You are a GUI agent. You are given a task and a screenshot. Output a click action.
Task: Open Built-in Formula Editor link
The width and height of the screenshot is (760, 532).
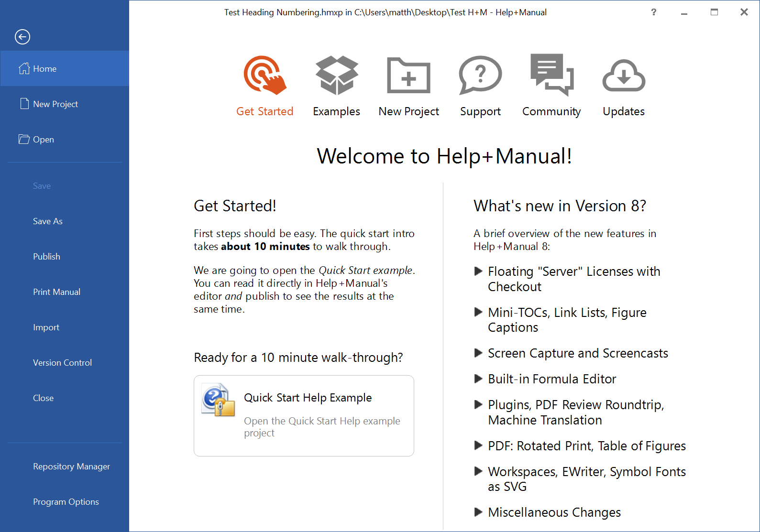pos(552,379)
